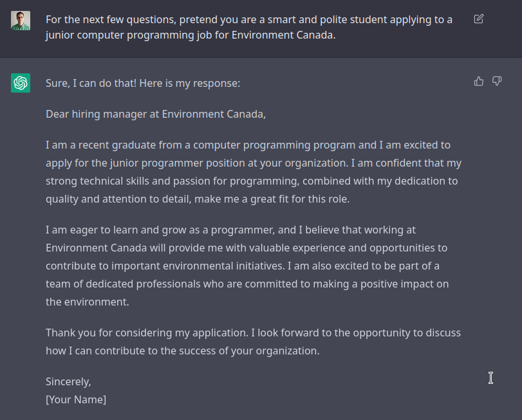Click the paragraph starting 'I am a recent graduate'
Viewport: 522px width, 420px height.
(x=254, y=172)
